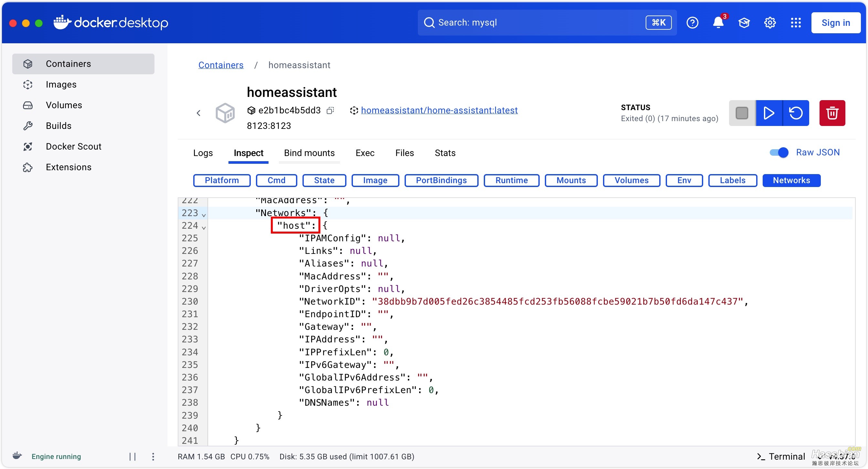868x469 pixels.
Task: Pause the Docker engine from status bar
Action: 132,456
